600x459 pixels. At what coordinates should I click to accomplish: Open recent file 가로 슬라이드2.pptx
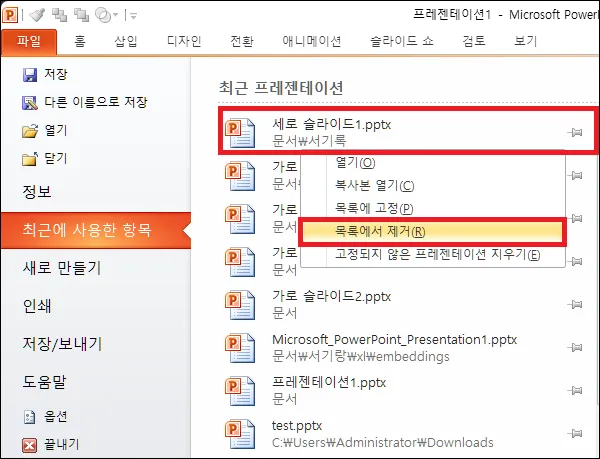[406, 305]
